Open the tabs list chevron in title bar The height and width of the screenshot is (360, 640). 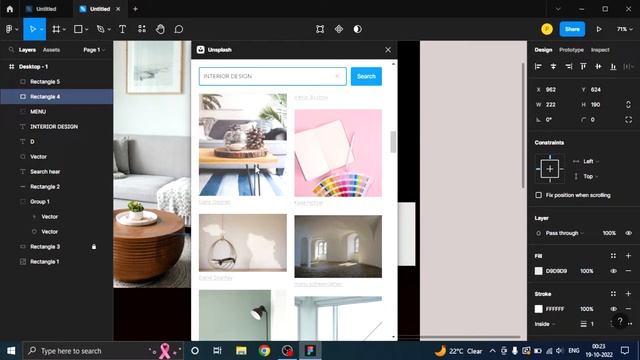coord(558,9)
